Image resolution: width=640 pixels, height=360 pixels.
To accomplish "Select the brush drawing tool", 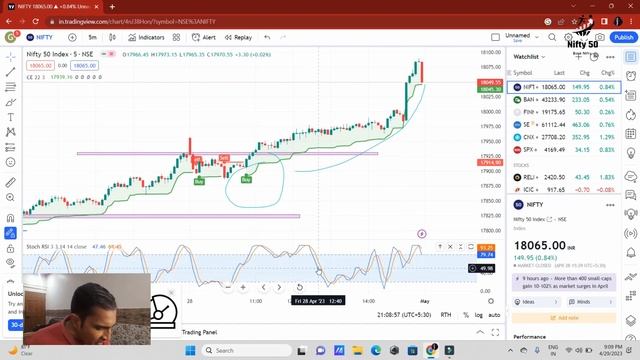I will pyautogui.click(x=11, y=102).
